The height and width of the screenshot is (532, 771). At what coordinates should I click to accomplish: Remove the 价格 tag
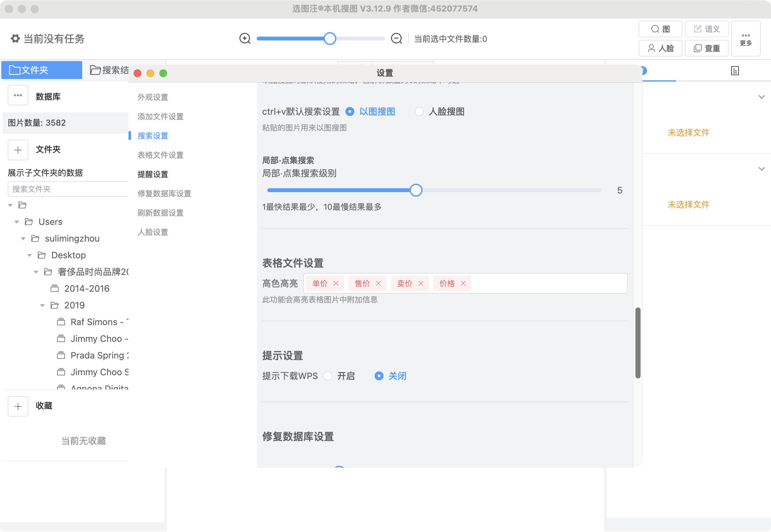click(463, 283)
